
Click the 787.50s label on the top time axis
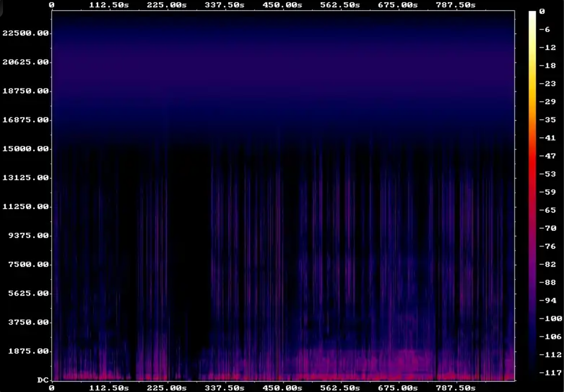456,5
